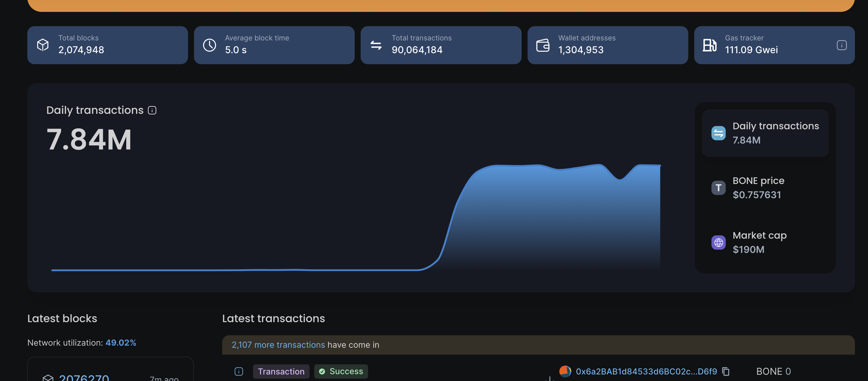The width and height of the screenshot is (868, 381).
Task: Click the Total blocks cube icon
Action: [x=43, y=45]
